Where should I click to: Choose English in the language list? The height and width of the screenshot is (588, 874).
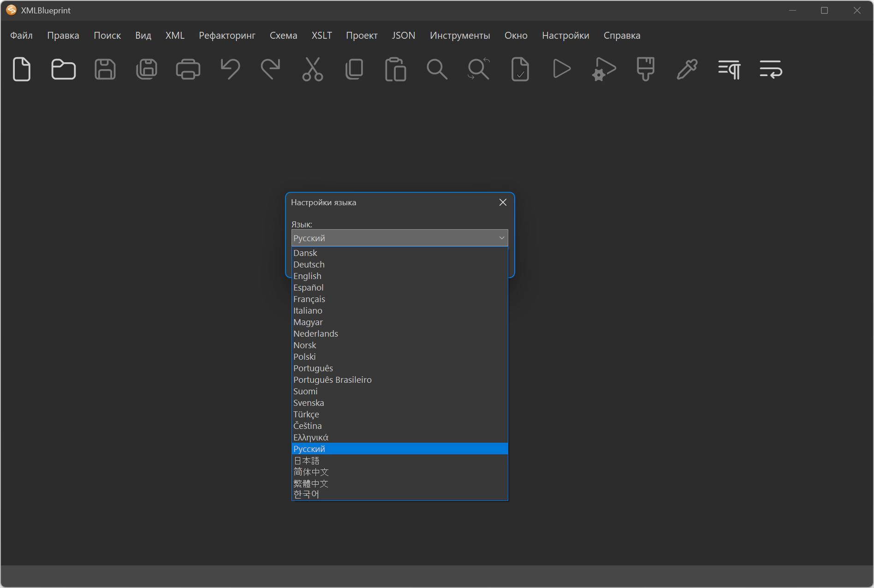(x=399, y=276)
